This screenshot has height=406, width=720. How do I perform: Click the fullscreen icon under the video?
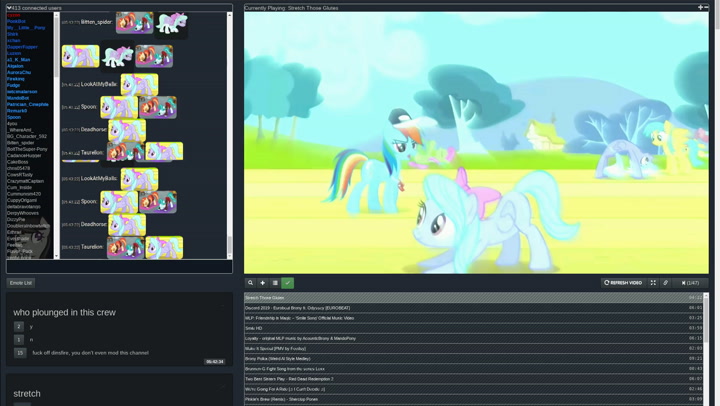(653, 283)
